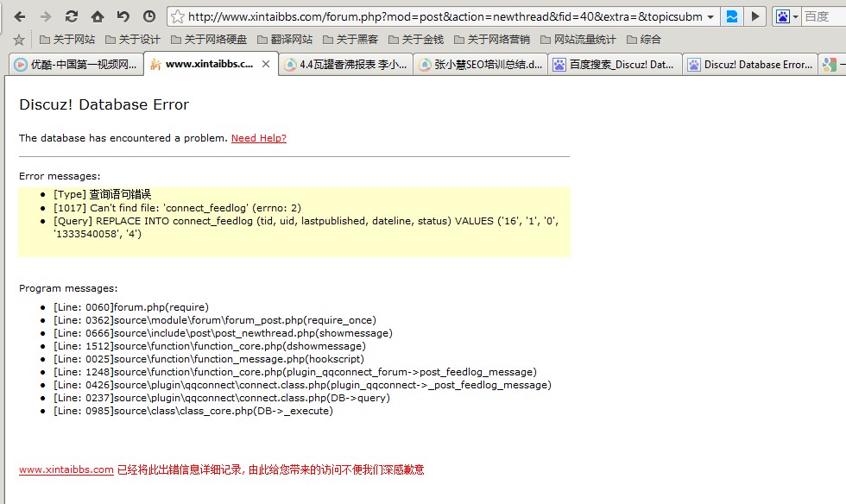Click the 百度搜索 tab paw favicon
Screen dimensions: 846x504
(x=559, y=65)
